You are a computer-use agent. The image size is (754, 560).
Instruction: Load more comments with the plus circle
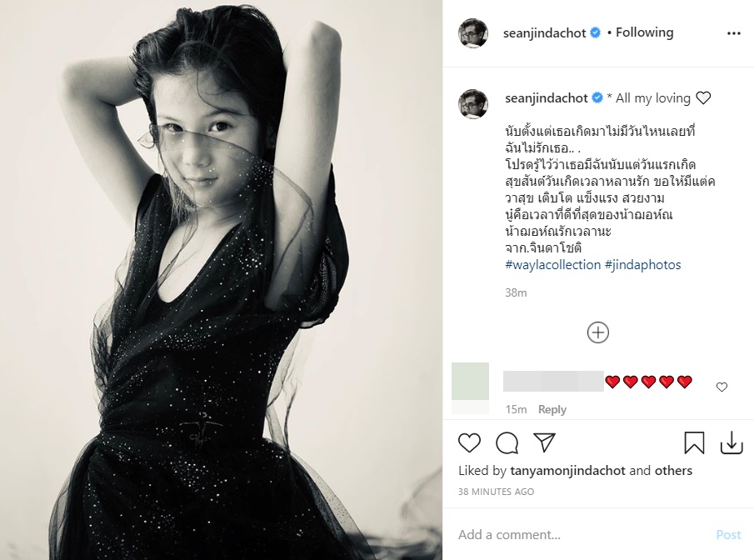click(x=598, y=332)
